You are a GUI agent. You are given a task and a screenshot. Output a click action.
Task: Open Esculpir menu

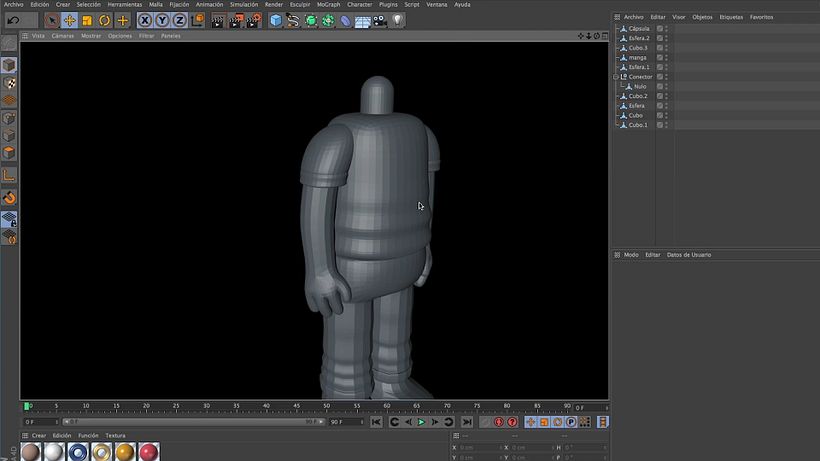click(x=300, y=4)
